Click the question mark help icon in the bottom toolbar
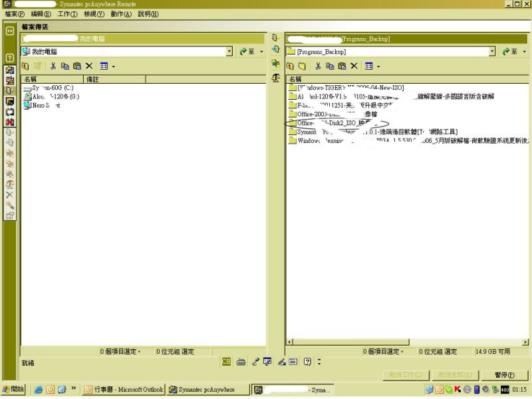Screen dimensions: 532x399 point(307,362)
